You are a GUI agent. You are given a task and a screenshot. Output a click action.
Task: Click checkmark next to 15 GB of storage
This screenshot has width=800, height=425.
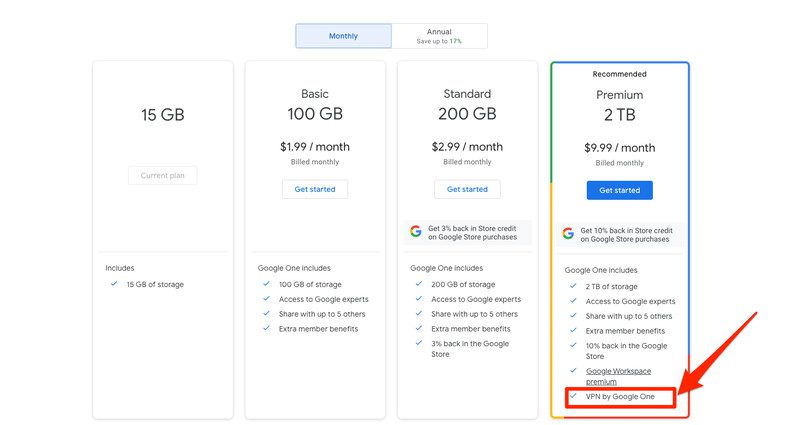tap(114, 284)
